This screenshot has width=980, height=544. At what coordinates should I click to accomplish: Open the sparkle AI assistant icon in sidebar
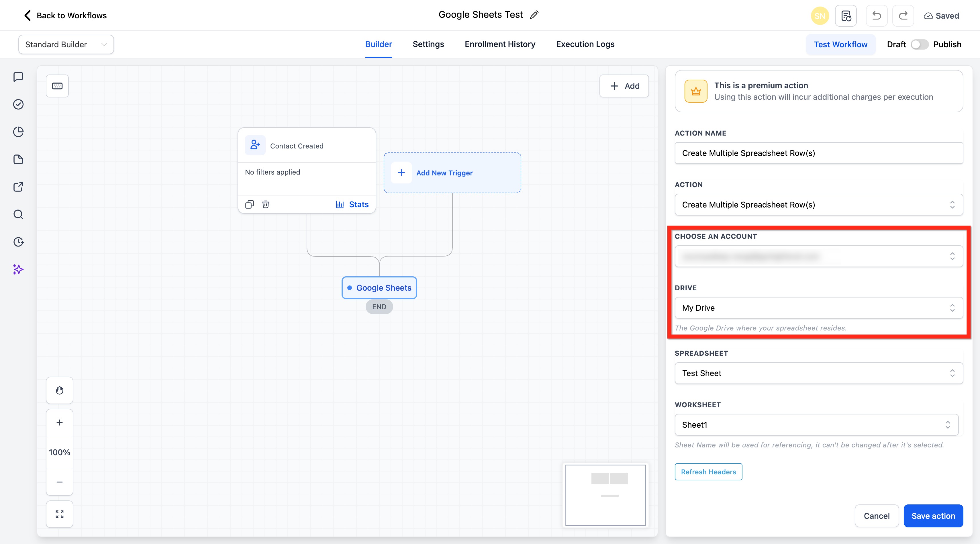pos(18,269)
